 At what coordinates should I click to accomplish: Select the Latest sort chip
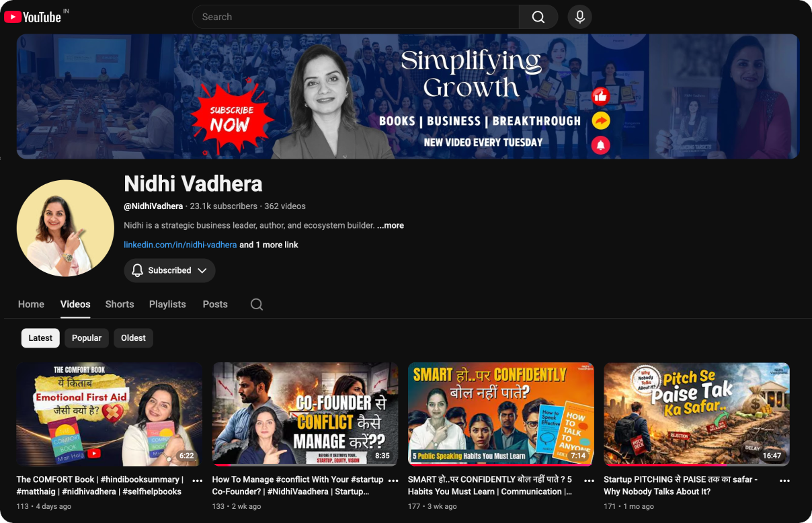pyautogui.click(x=40, y=338)
